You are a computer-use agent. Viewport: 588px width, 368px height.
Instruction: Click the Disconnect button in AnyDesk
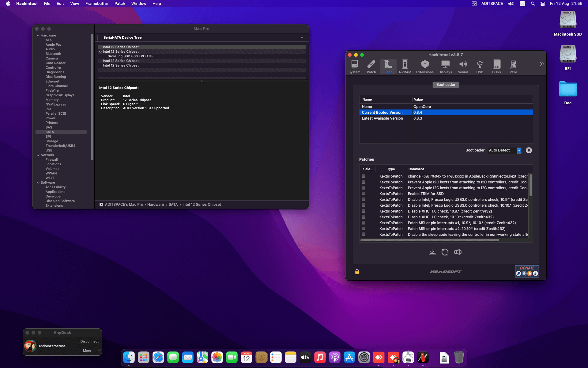89,341
